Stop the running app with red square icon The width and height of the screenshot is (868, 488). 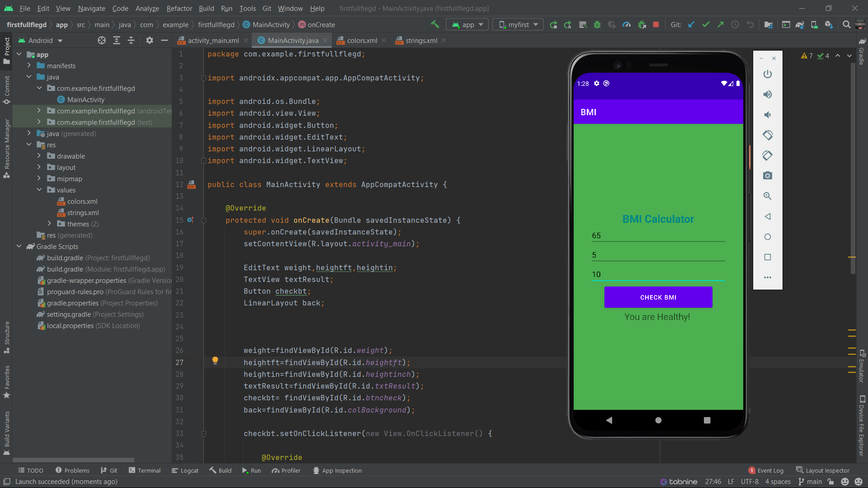[x=656, y=24]
